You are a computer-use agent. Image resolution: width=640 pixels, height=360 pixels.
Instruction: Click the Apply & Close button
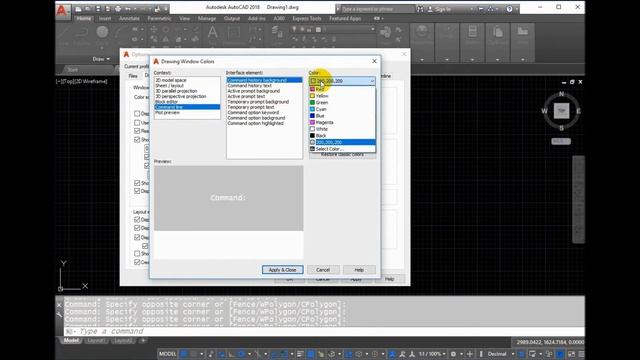pos(282,270)
